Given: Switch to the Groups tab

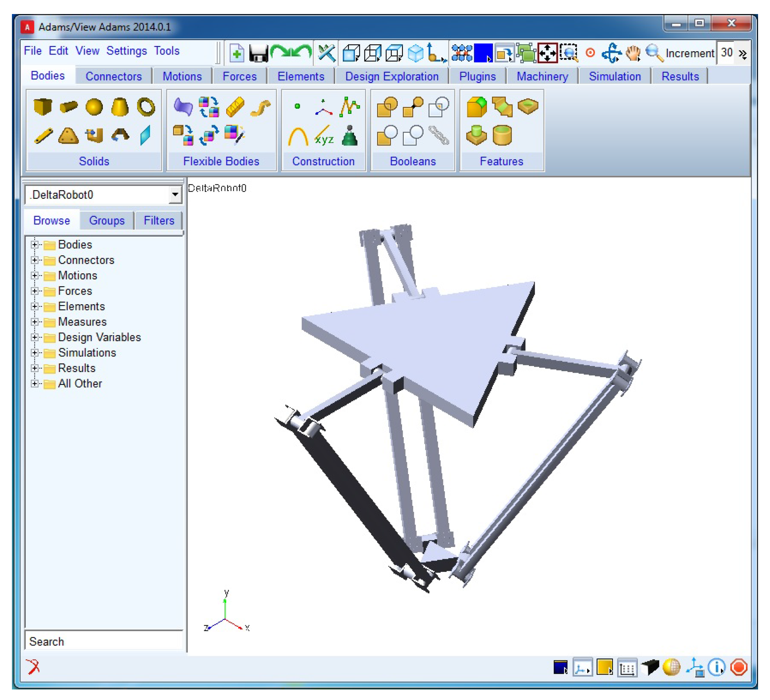Looking at the screenshot, I should pos(107,220).
